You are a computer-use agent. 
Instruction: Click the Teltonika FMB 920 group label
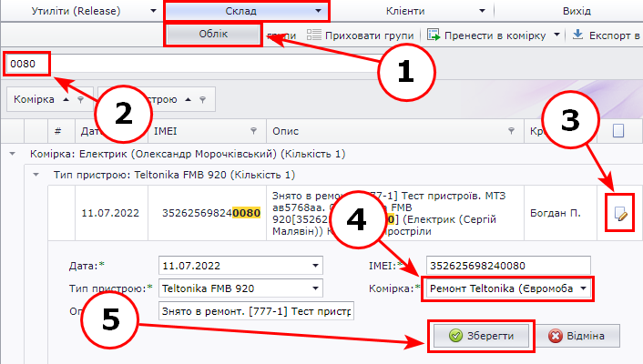tap(174, 175)
